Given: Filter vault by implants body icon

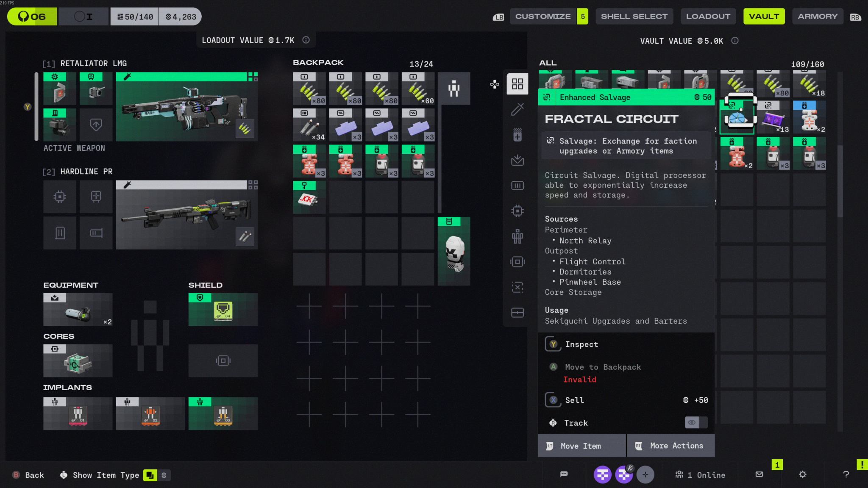Looking at the screenshot, I should (x=517, y=236).
